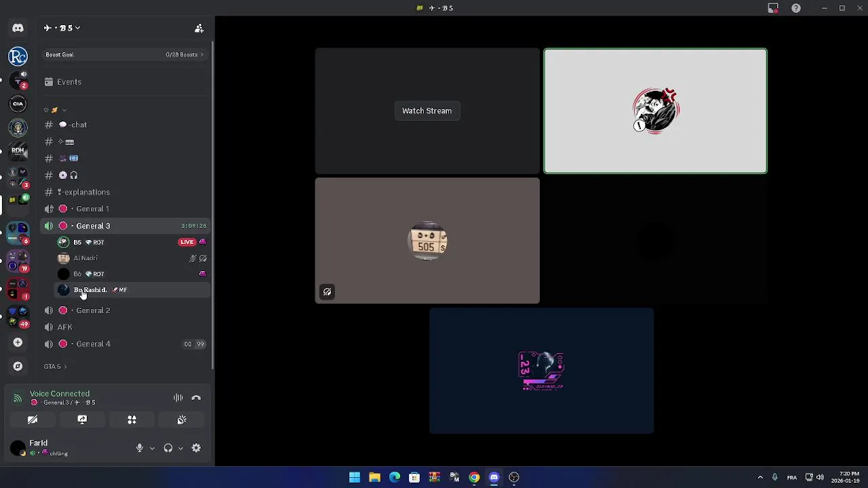This screenshot has width=868, height=488.
Task: Open Discover servers compass icon
Action: tap(18, 367)
